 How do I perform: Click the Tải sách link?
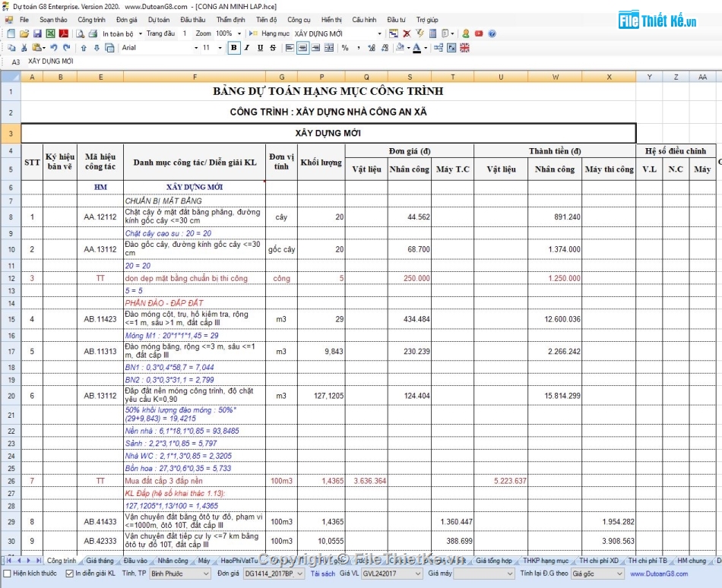pos(323,574)
